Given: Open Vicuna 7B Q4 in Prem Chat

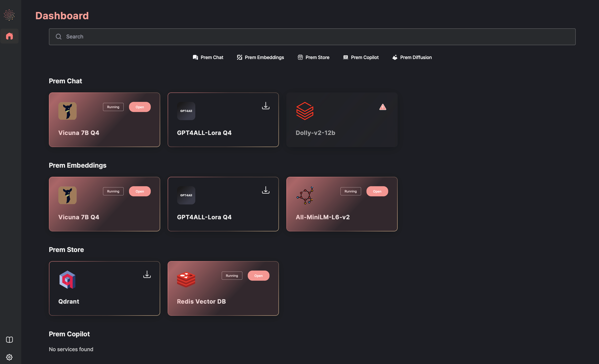Looking at the screenshot, I should click(x=139, y=107).
